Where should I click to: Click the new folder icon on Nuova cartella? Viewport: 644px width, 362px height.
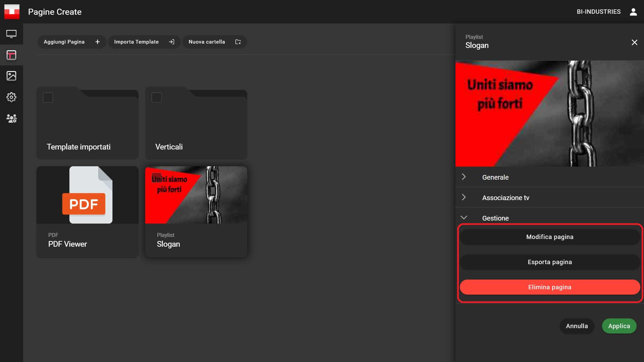click(x=238, y=42)
